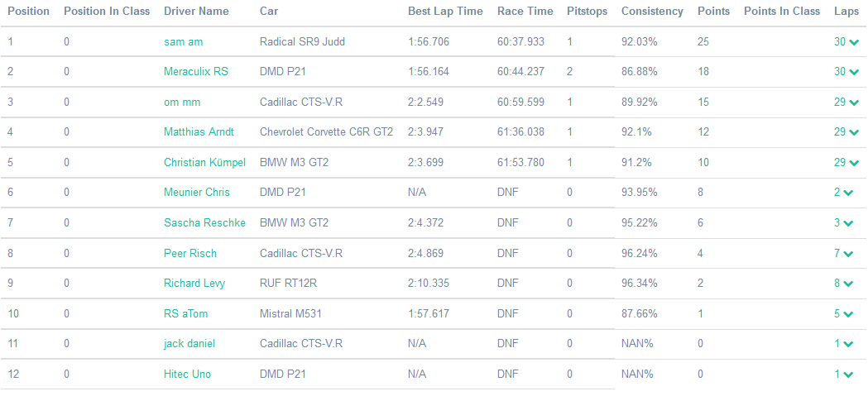Expand laps for sam am row
This screenshot has height=396, width=868.
tap(853, 42)
